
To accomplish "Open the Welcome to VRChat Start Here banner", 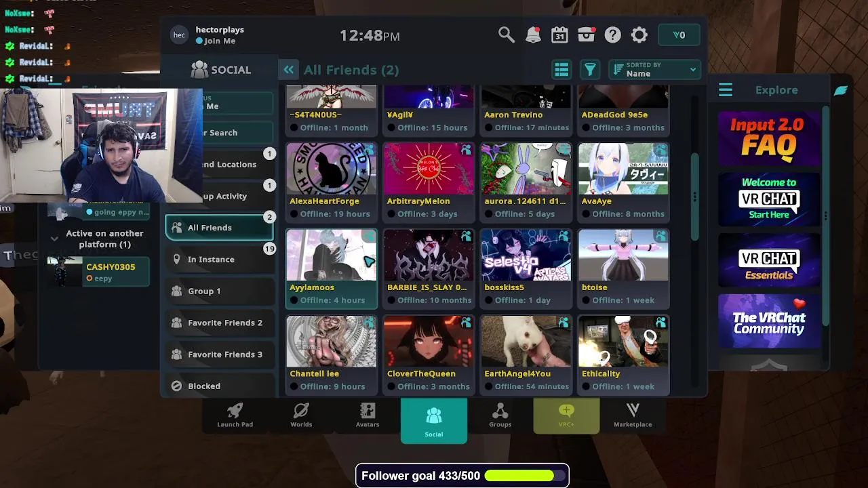I will coord(769,199).
